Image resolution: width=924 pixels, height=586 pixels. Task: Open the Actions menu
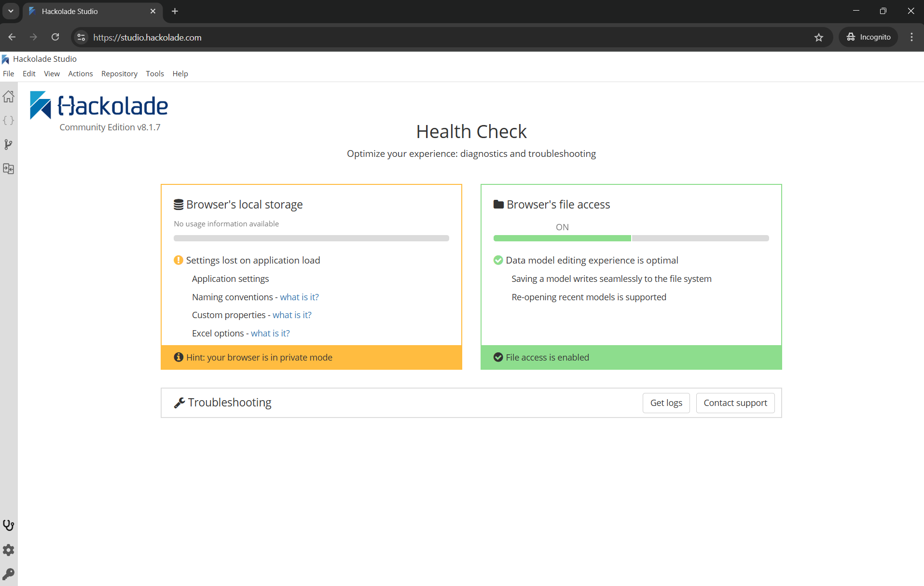(80, 73)
